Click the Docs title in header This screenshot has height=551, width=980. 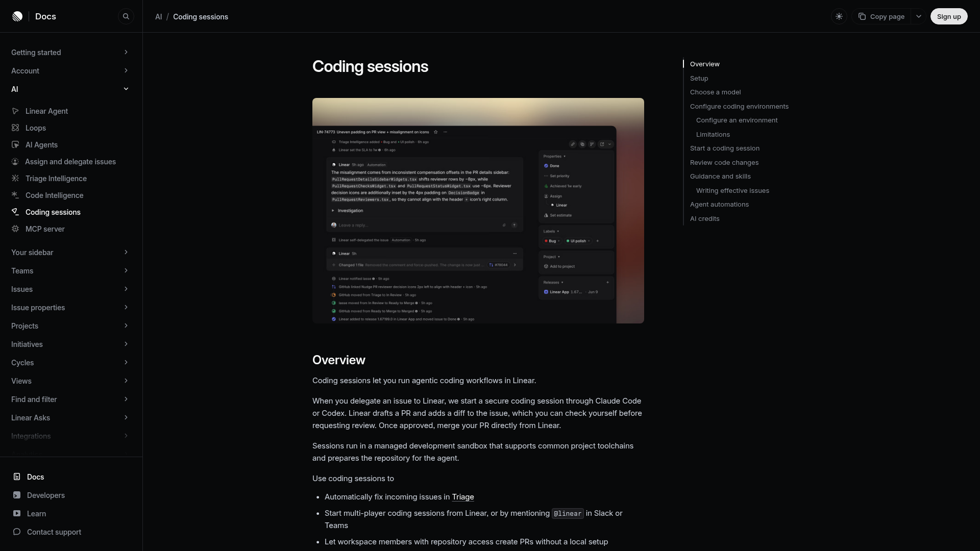tap(45, 16)
